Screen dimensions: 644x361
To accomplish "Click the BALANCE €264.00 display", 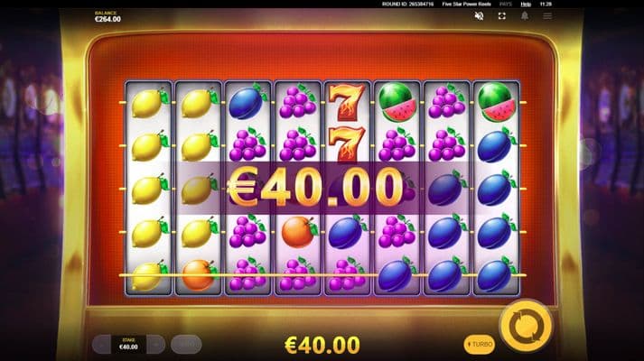I will pyautogui.click(x=107, y=17).
